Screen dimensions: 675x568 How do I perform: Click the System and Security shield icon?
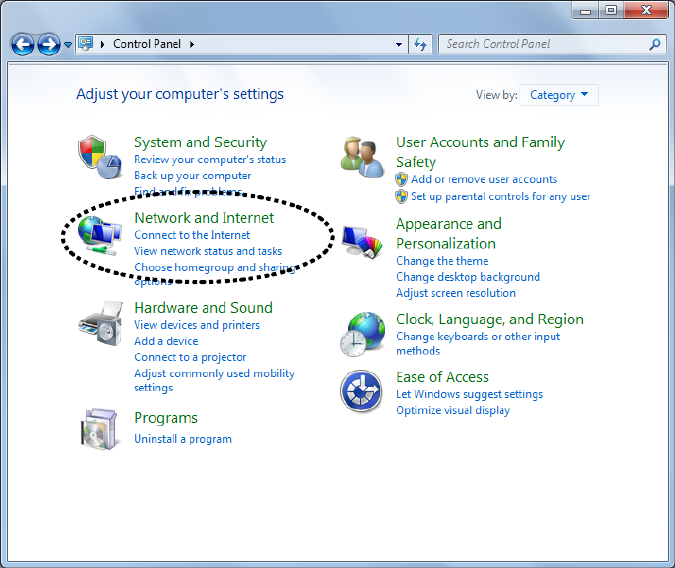(x=99, y=157)
